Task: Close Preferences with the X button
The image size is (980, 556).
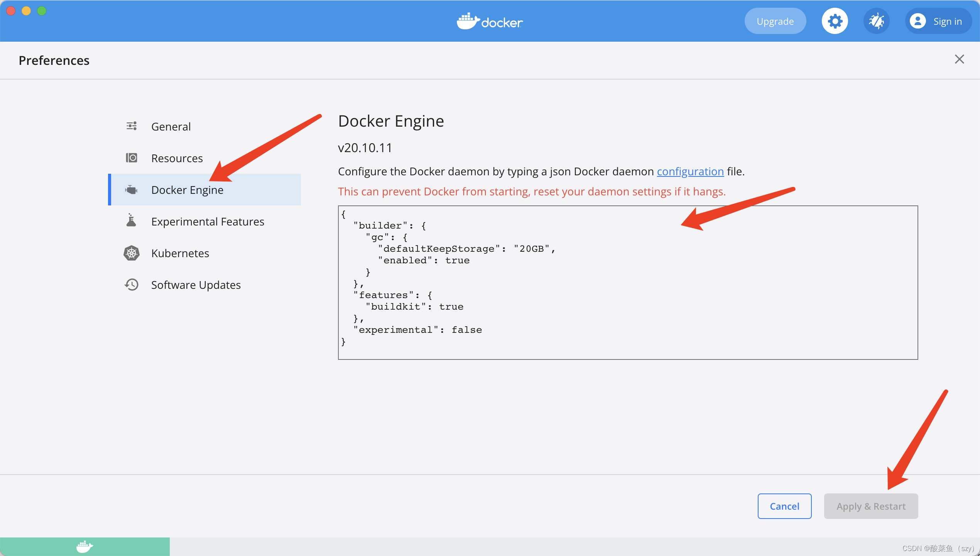Action: (959, 59)
